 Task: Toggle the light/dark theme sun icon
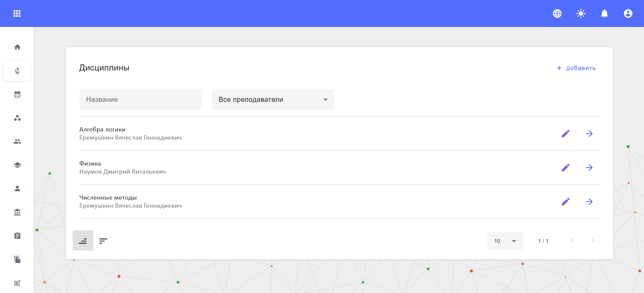[581, 13]
